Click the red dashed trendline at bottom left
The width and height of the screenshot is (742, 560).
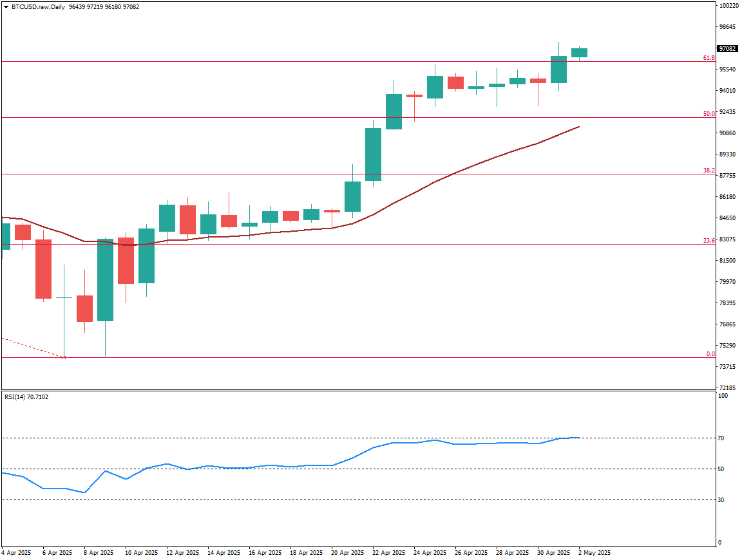point(32,347)
